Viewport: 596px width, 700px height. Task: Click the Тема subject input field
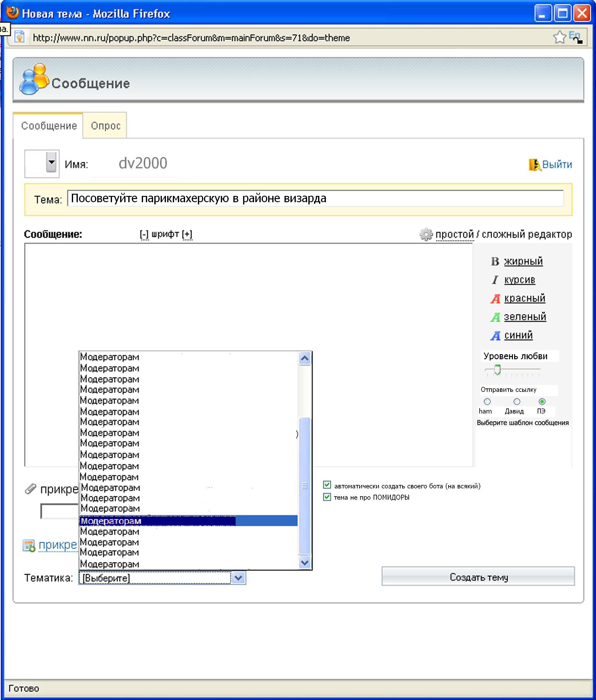pos(315,198)
